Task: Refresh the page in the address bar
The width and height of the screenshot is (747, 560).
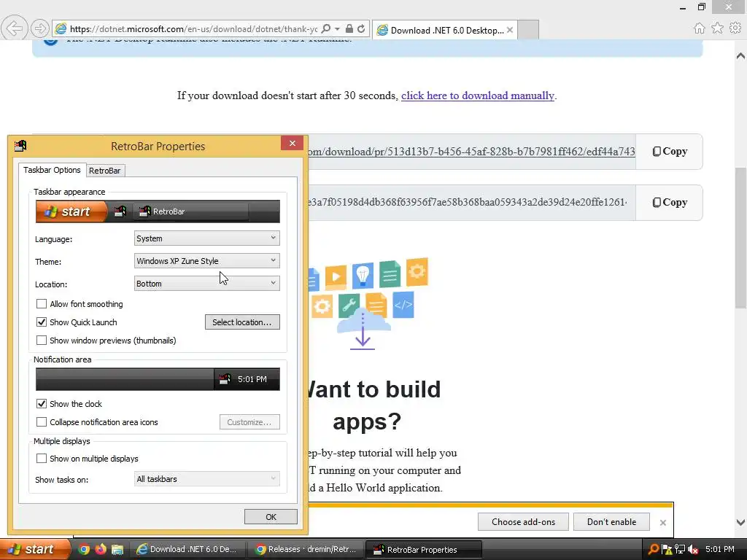Action: [361, 28]
